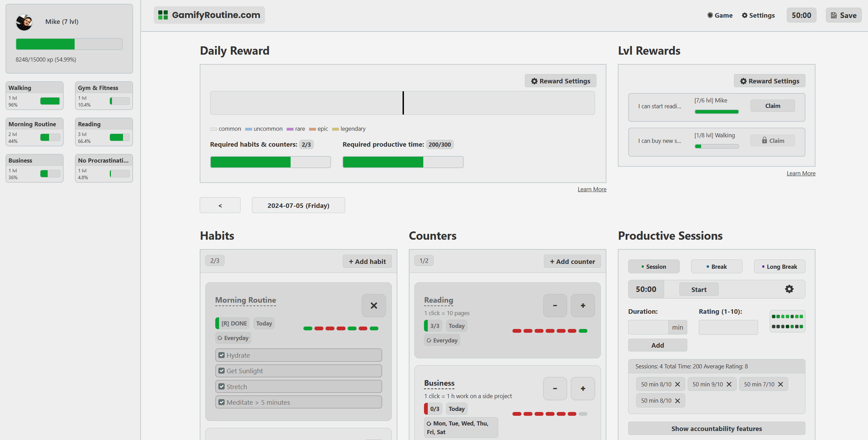Uncheck the Get Sunlight subtask
This screenshot has height=440, width=868.
pos(221,371)
